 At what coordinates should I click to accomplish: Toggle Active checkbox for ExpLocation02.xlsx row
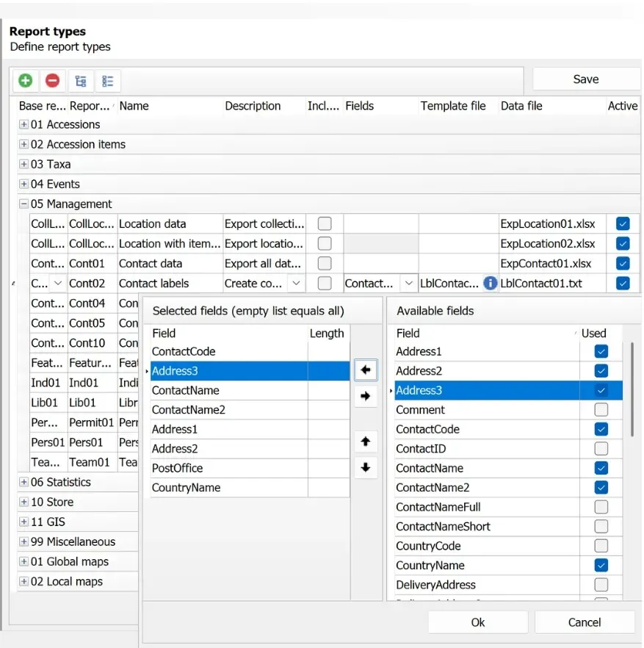(x=623, y=243)
